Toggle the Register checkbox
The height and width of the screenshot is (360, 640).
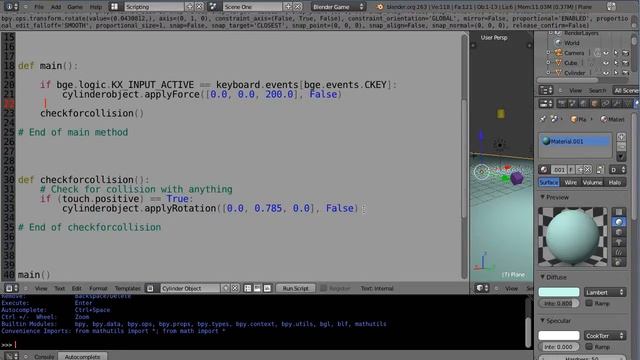coord(324,288)
